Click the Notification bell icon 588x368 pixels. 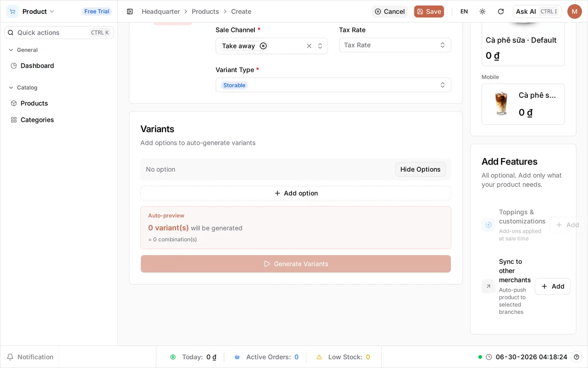click(x=10, y=357)
